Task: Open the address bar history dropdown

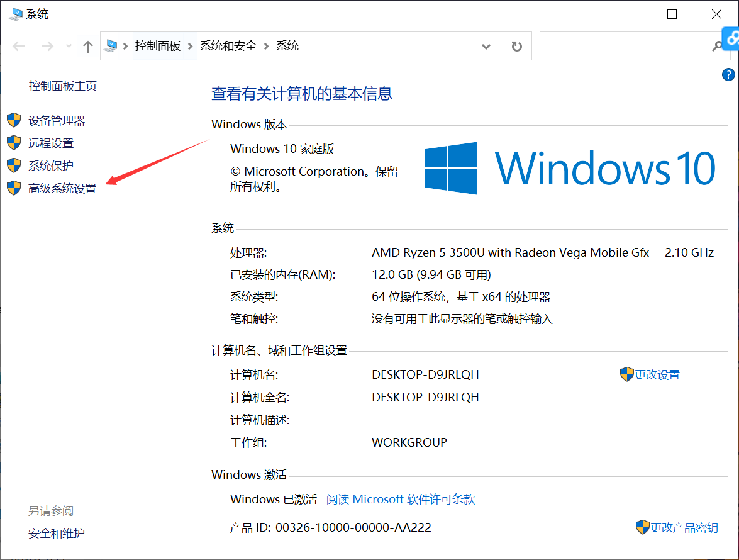Action: (486, 46)
